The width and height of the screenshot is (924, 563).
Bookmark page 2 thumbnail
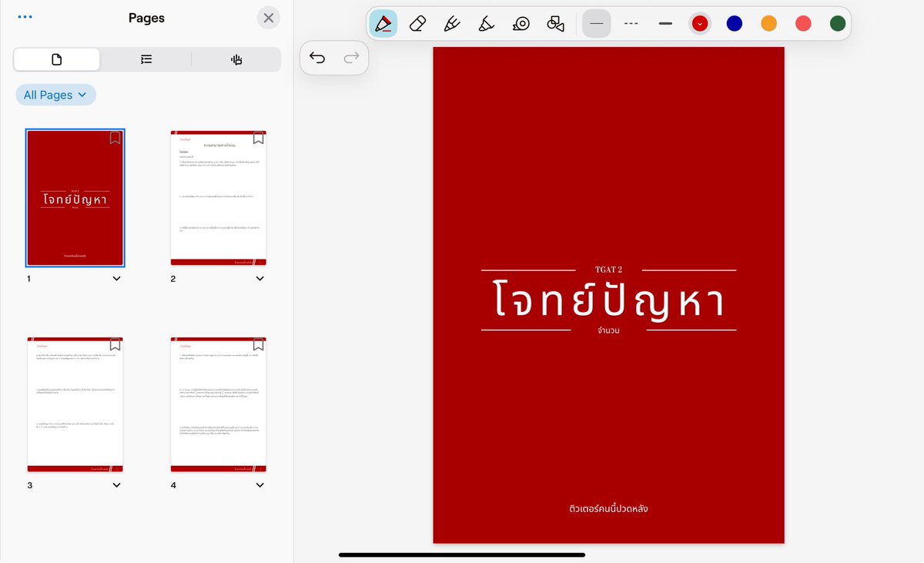(258, 137)
